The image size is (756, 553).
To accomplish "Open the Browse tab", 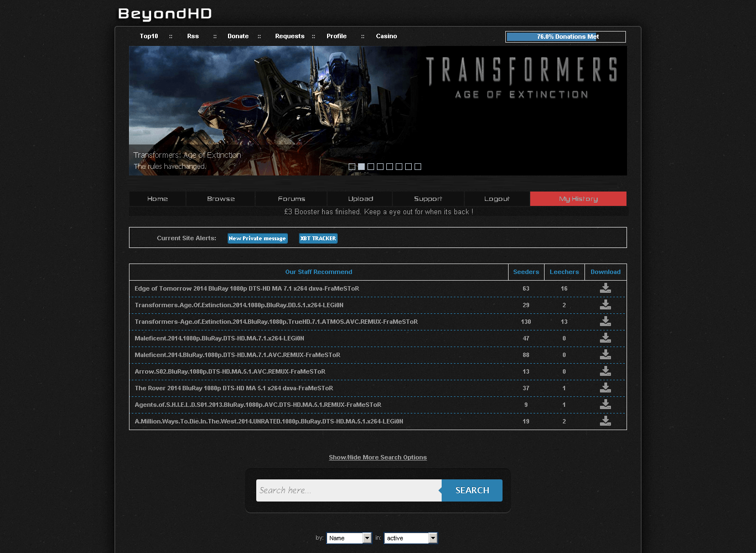I will coord(221,199).
